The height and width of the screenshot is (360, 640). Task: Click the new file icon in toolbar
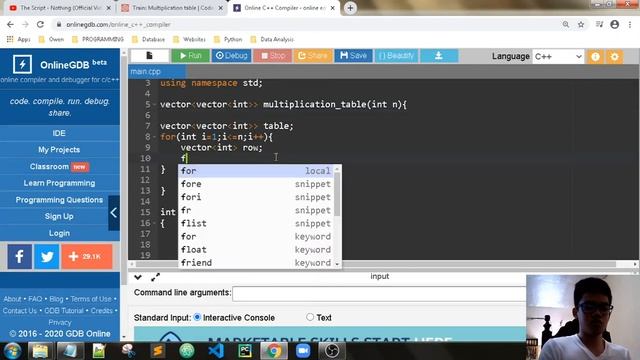149,56
